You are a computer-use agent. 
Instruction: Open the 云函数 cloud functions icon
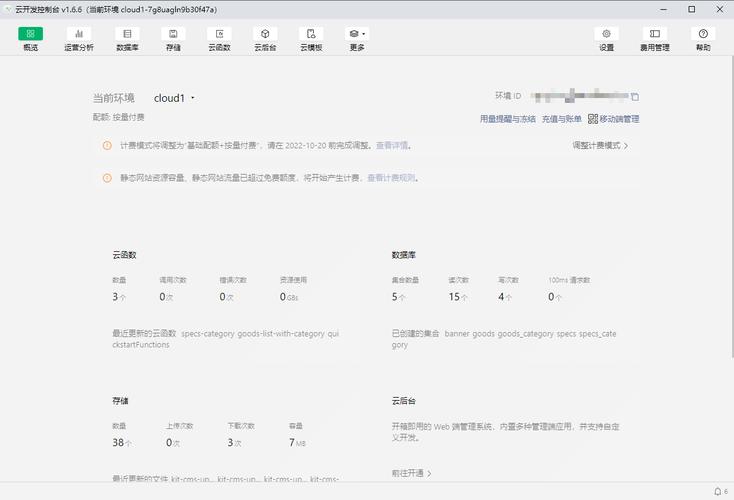click(x=219, y=34)
